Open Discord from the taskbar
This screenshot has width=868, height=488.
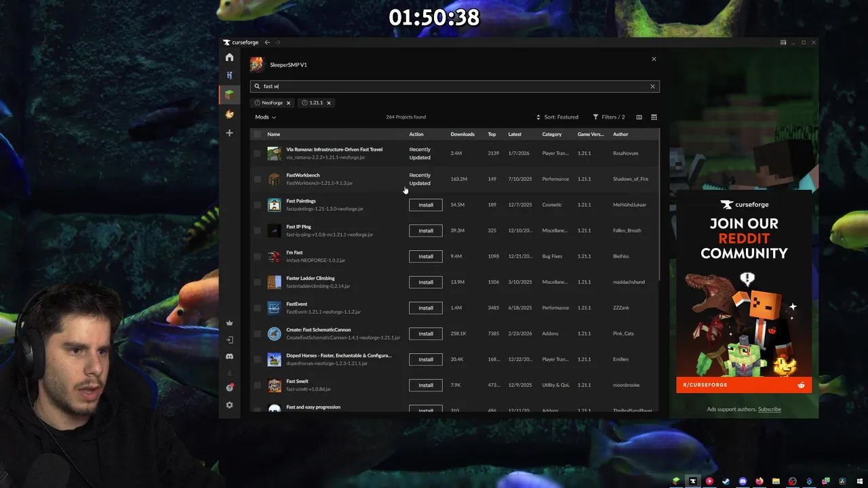(743, 481)
